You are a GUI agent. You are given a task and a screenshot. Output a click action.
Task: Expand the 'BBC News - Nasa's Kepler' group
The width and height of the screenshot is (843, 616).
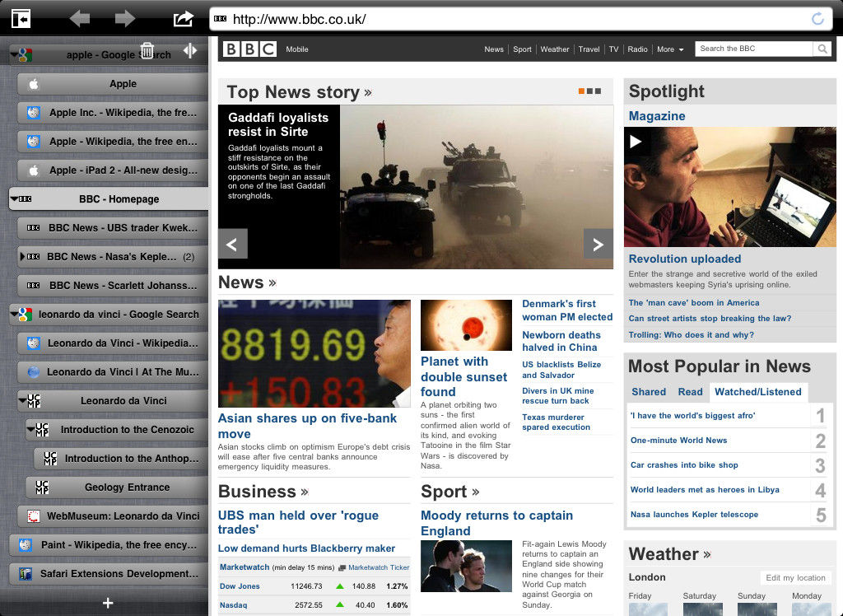22,257
